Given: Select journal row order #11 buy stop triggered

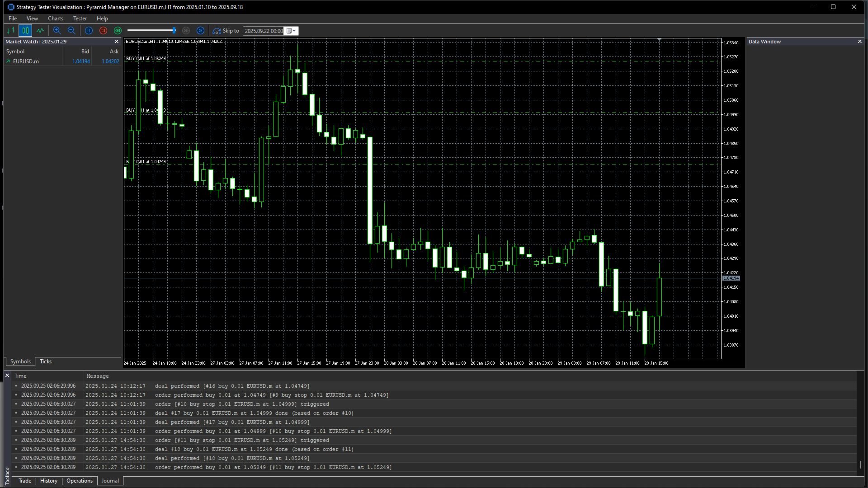Looking at the screenshot, I should coord(434,440).
